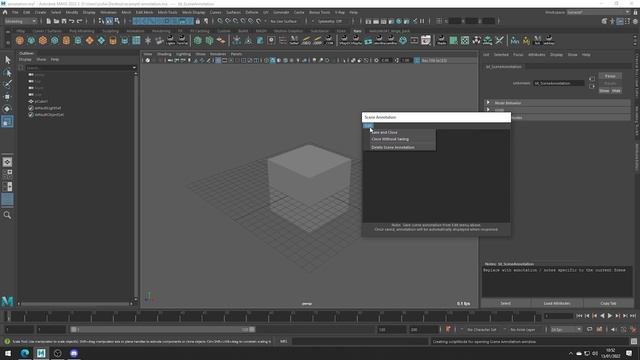Viewport: 640px width, 360px height.
Task: Open Microsoft Edge from the taskbar
Action: click(25, 353)
